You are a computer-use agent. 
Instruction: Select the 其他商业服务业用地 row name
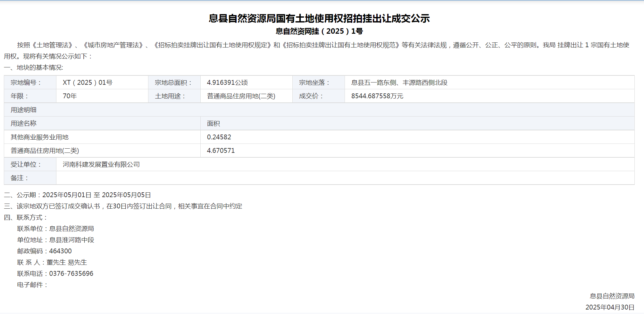(x=39, y=137)
